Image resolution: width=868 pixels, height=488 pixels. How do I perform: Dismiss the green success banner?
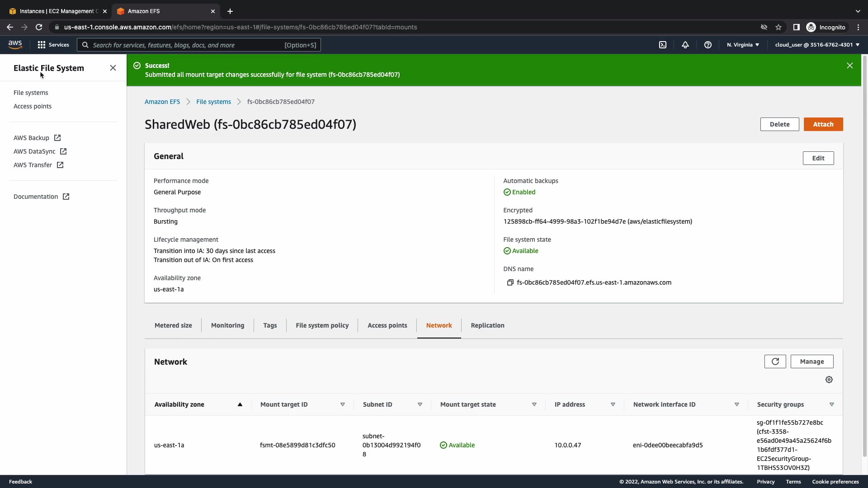pyautogui.click(x=849, y=66)
